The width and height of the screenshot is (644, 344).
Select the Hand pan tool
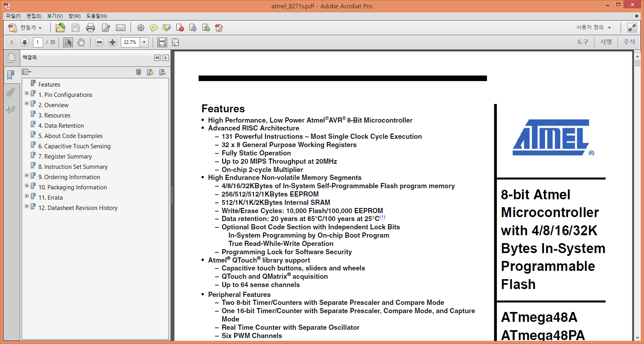tap(81, 42)
